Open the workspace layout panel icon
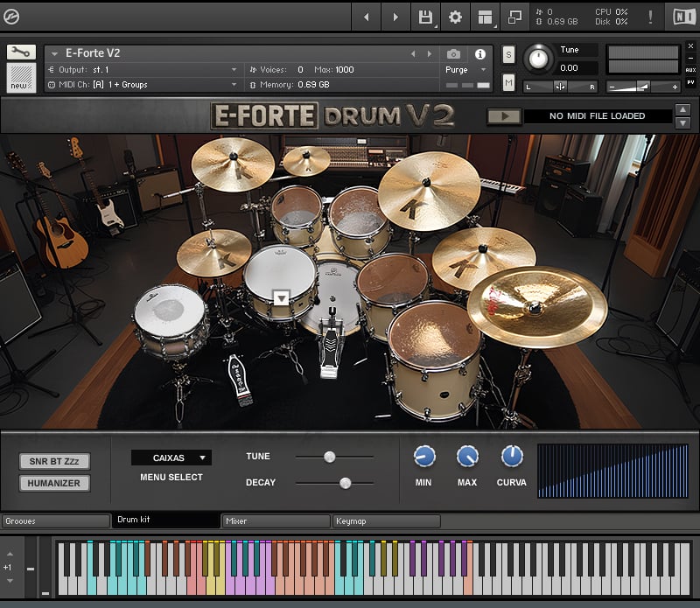 [x=486, y=17]
